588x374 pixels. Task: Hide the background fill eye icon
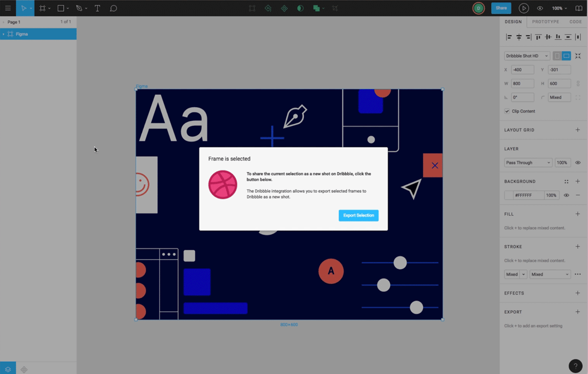(x=566, y=195)
